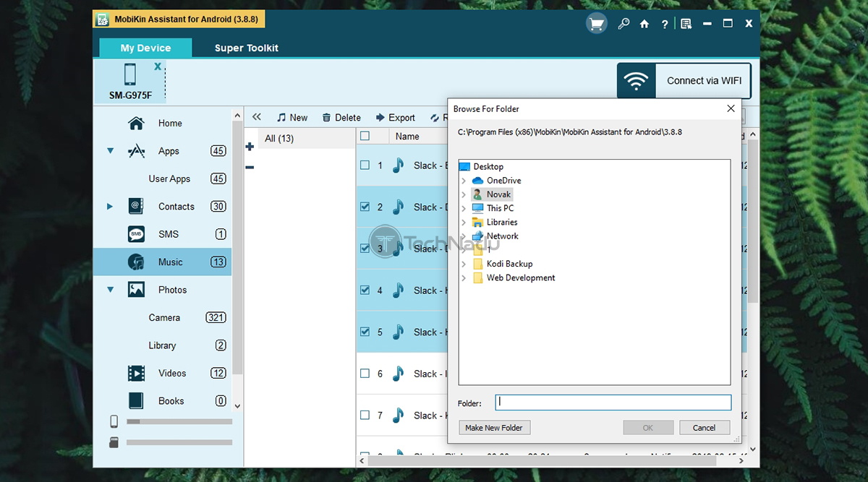
Task: Click the Videos film icon in sidebar
Action: (136, 374)
